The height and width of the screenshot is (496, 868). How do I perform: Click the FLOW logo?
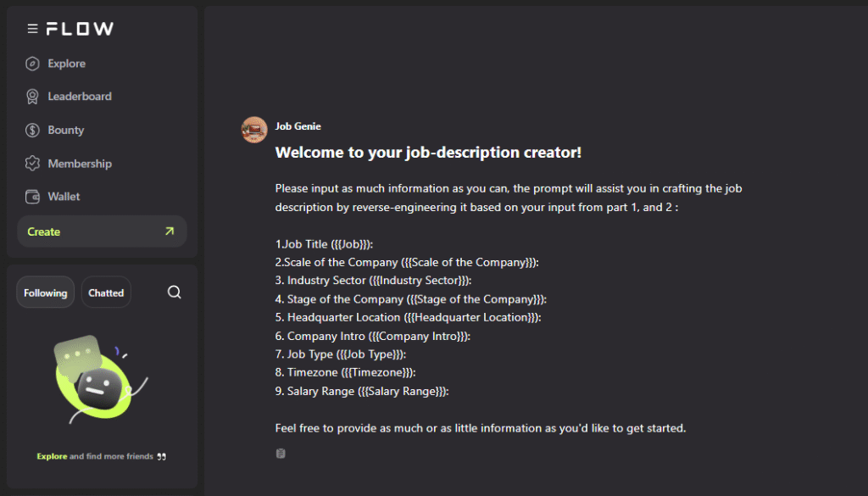(x=80, y=29)
